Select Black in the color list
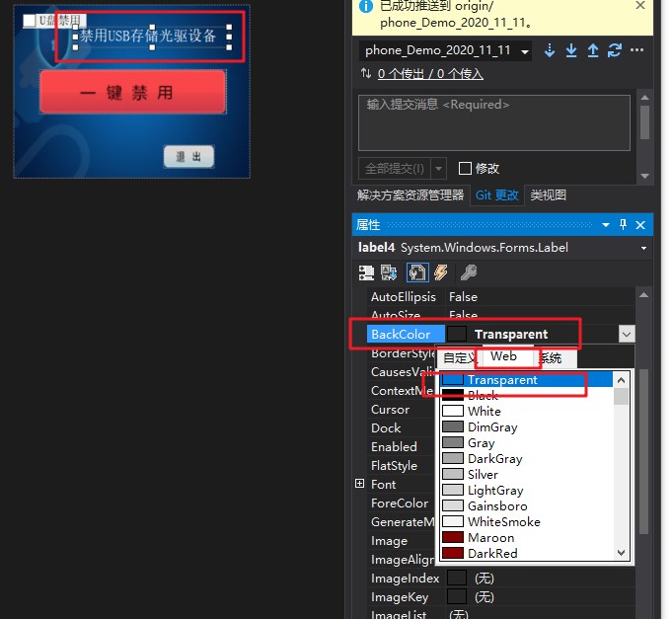The width and height of the screenshot is (672, 619). coord(527,395)
